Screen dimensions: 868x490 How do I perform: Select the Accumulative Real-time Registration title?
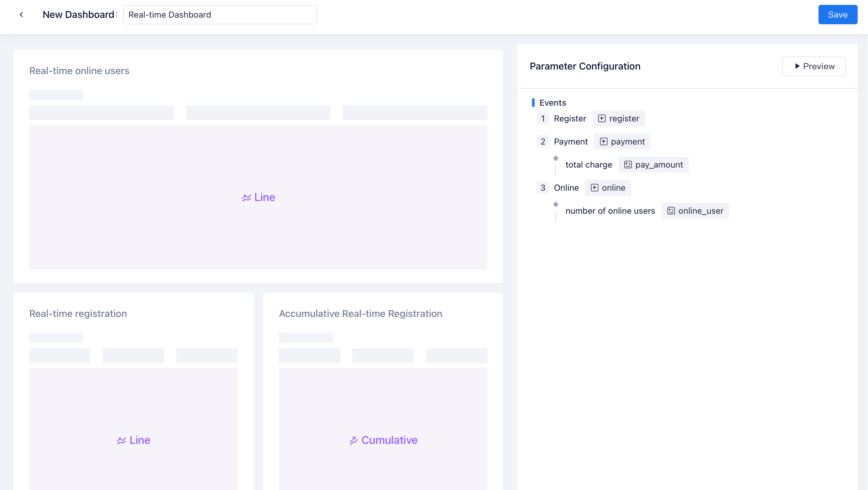click(x=361, y=314)
